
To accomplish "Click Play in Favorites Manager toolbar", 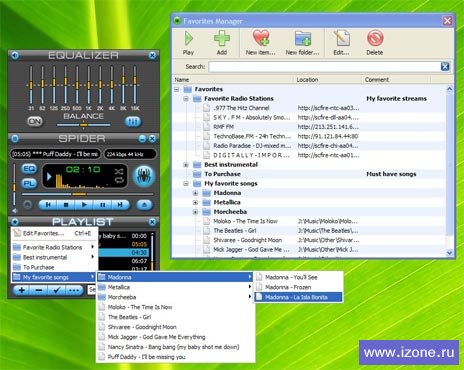I will [x=189, y=43].
